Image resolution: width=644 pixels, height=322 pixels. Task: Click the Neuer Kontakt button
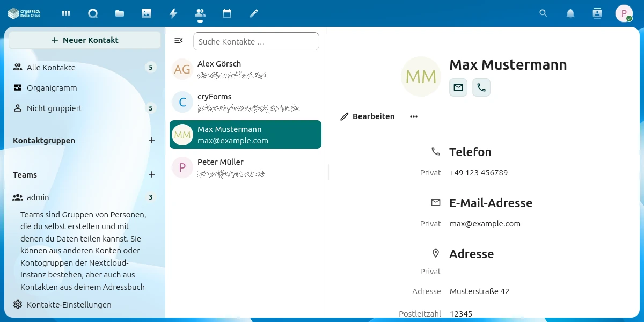point(85,40)
